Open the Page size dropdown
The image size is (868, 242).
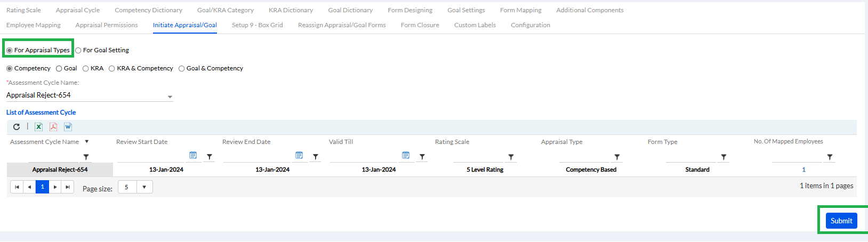144,187
